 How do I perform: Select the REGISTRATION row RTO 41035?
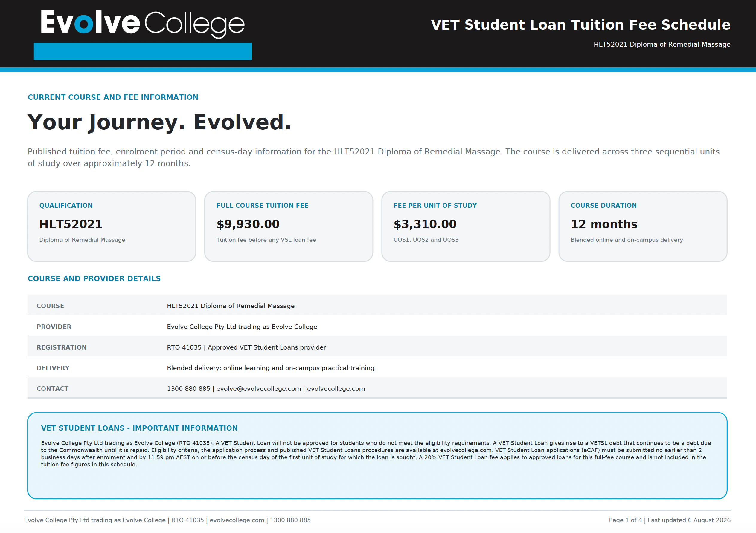click(184, 347)
